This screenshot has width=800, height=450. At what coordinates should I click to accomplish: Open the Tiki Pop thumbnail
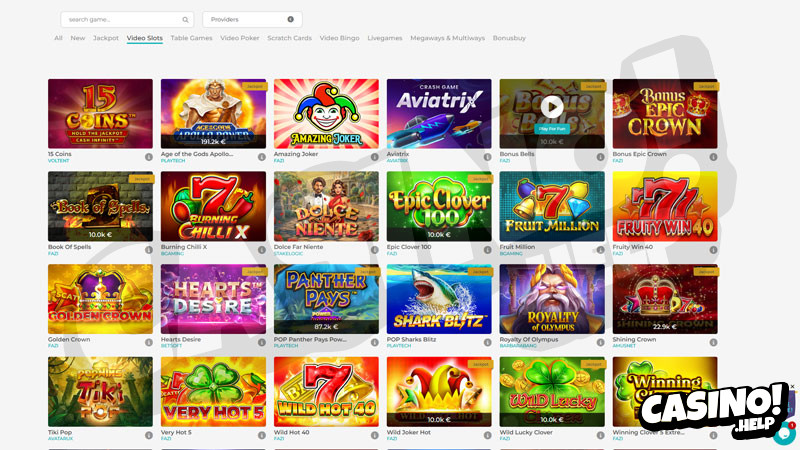(x=101, y=391)
